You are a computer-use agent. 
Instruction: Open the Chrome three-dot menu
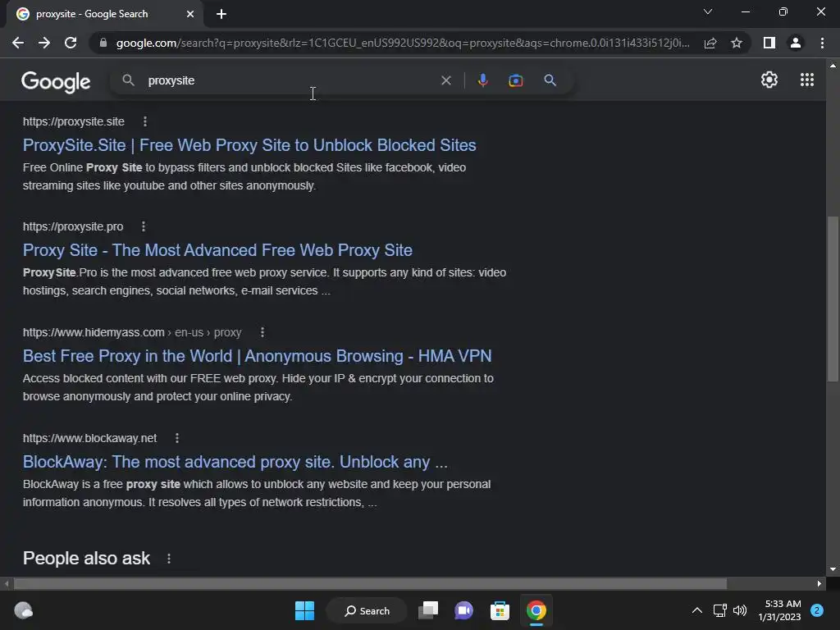(822, 43)
